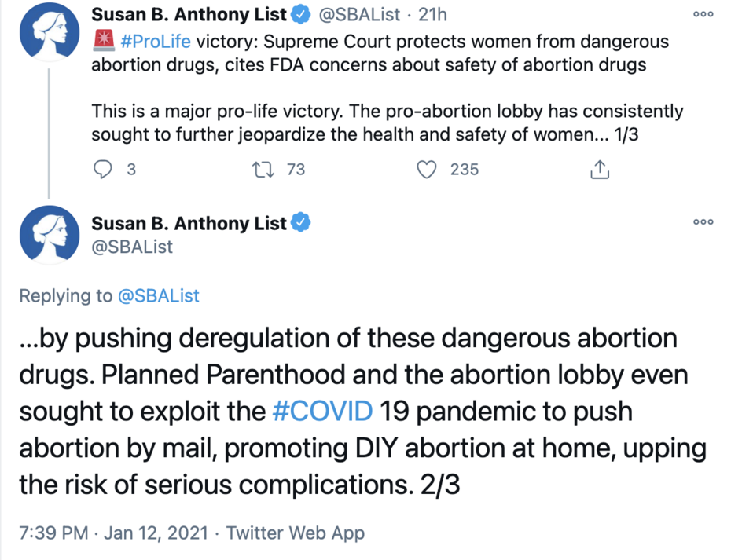731x560 pixels.
Task: Click the share icon on first tweet
Action: click(x=599, y=169)
